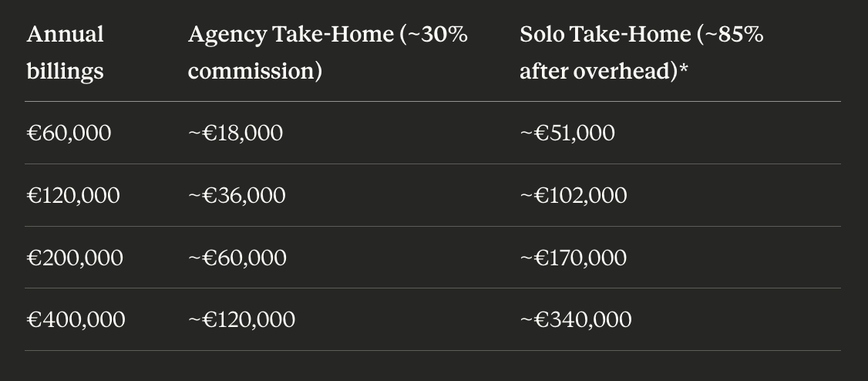Select the ~€36,000 agency cell
The width and height of the screenshot is (868, 381).
click(x=237, y=195)
